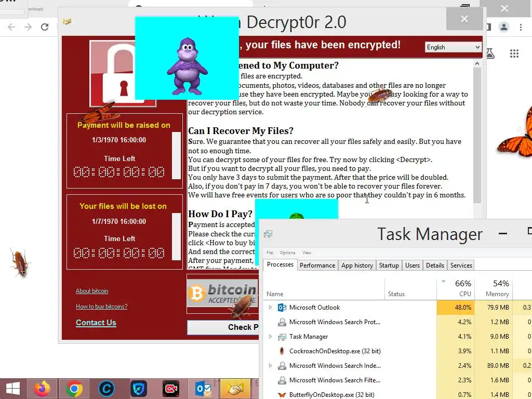The image size is (532, 399).
Task: Open Chrome's three-dot menu
Action: [521, 27]
